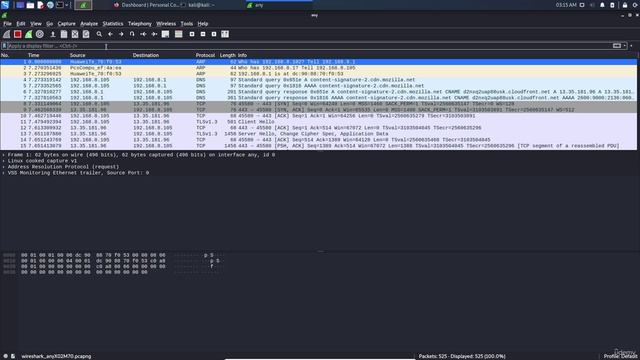Zoom in main window text

click(192, 34)
